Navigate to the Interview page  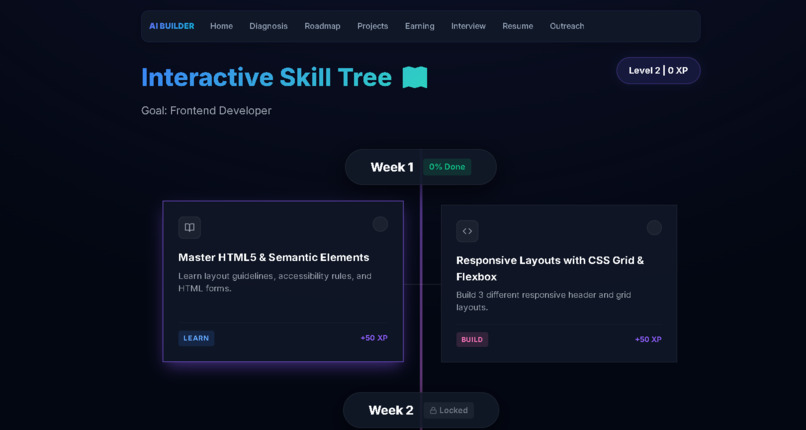tap(468, 26)
